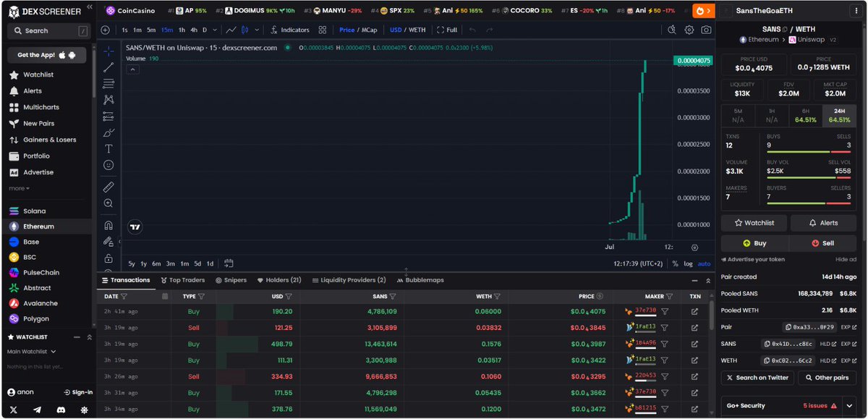The height and width of the screenshot is (419, 868).
Task: Toggle quote currency USD / WETH
Action: [x=407, y=30]
